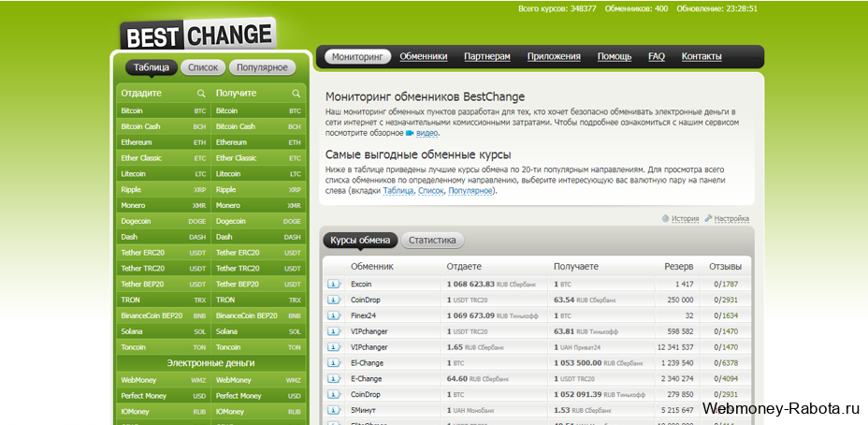Select ЮMoney in the Получите column
868x425 pixels.
pos(258,412)
